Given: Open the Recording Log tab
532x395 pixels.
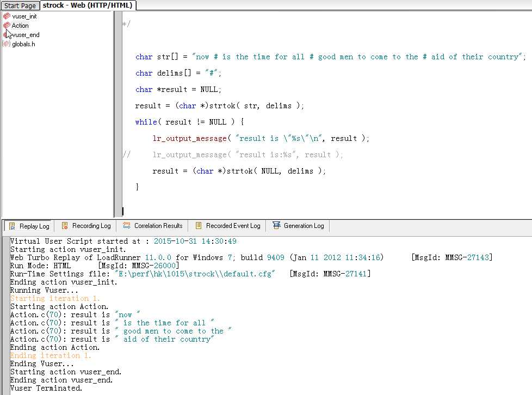Looking at the screenshot, I should tap(86, 226).
